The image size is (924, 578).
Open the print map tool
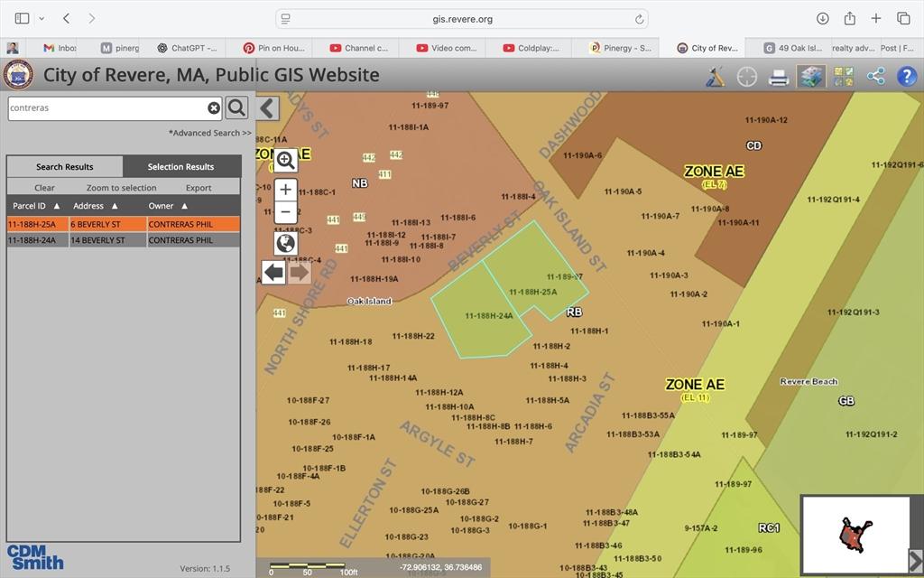779,78
